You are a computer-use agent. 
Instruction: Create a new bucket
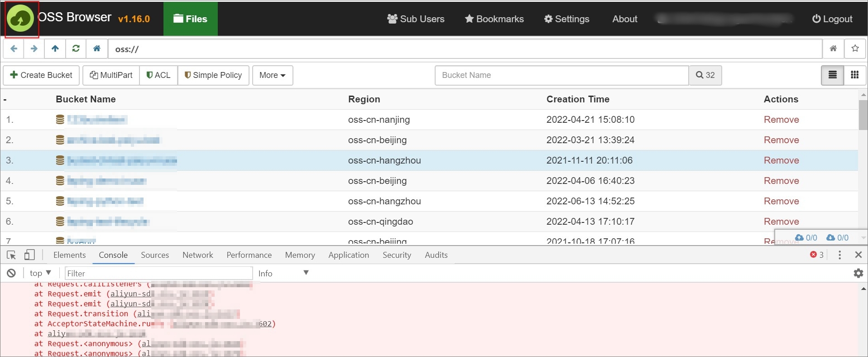pyautogui.click(x=41, y=75)
